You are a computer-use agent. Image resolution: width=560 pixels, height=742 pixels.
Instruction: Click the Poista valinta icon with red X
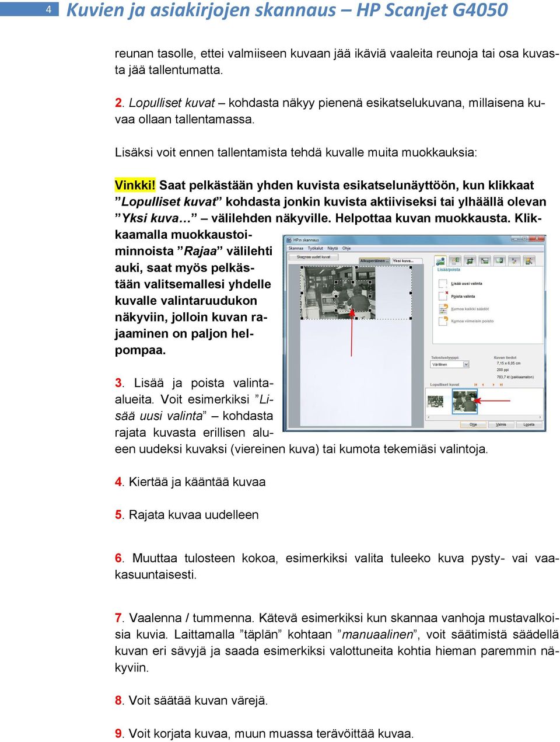pos(443,297)
